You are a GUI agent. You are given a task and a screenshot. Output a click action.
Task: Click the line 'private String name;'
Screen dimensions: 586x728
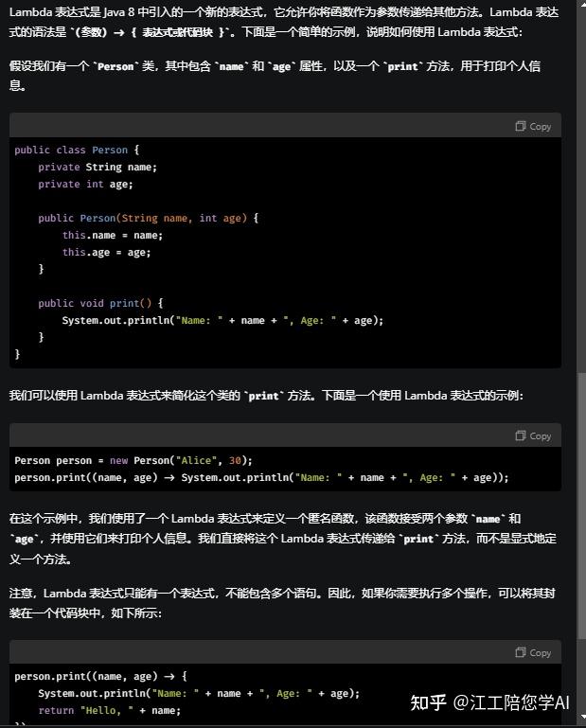(98, 168)
